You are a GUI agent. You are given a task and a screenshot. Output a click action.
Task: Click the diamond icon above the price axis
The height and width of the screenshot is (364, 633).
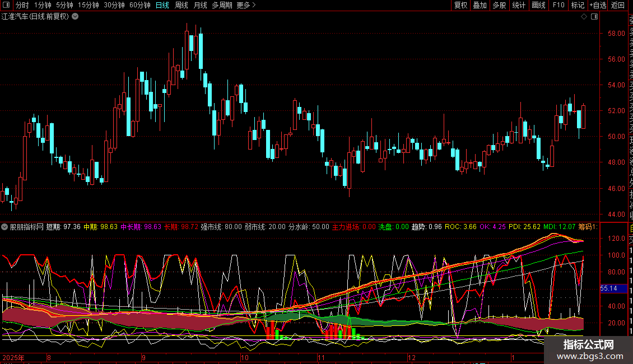coord(584,17)
